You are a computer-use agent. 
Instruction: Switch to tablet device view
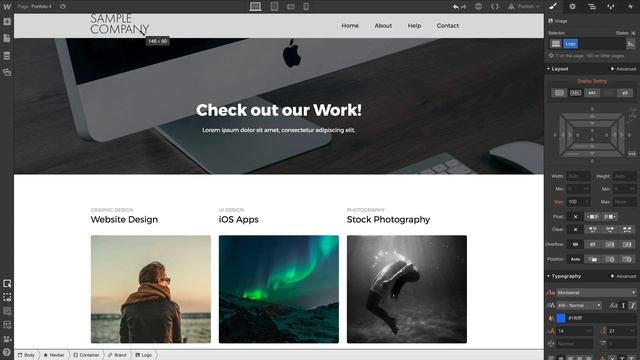pos(274,7)
